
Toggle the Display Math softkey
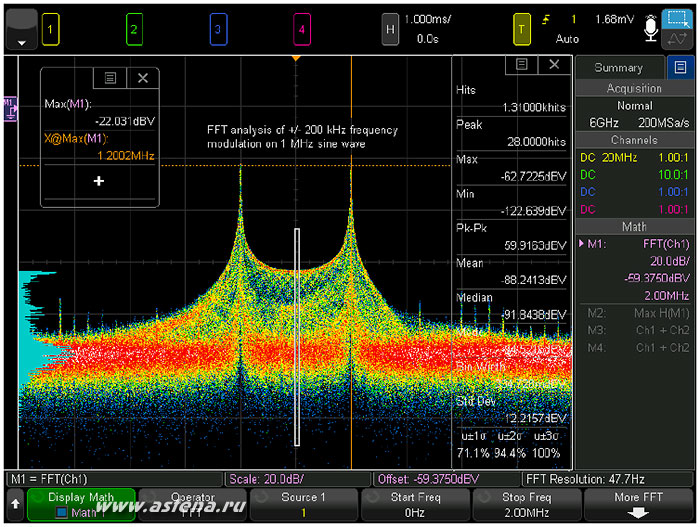(81, 505)
